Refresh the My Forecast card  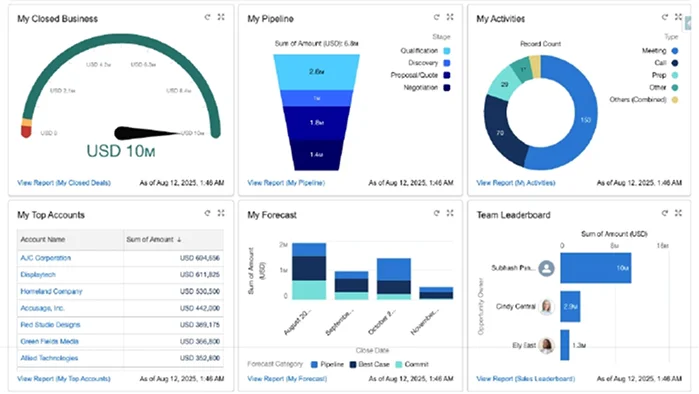[436, 213]
